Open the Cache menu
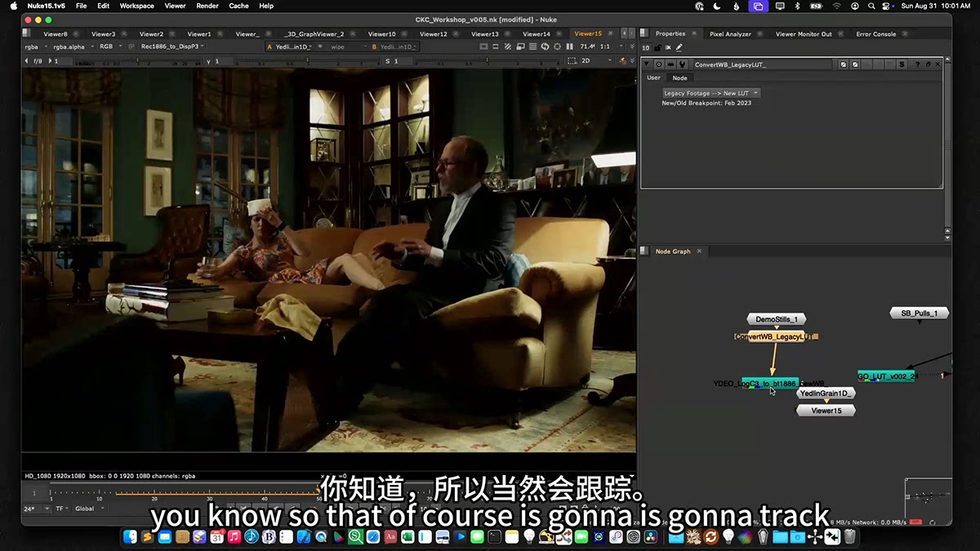Screen dimensions: 980x551 point(238,6)
